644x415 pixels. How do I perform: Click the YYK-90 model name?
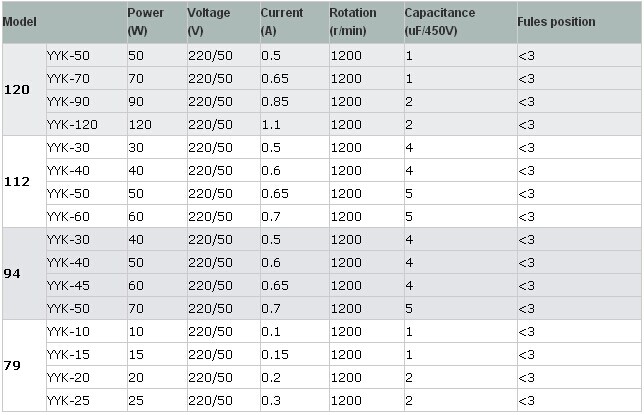click(x=68, y=101)
